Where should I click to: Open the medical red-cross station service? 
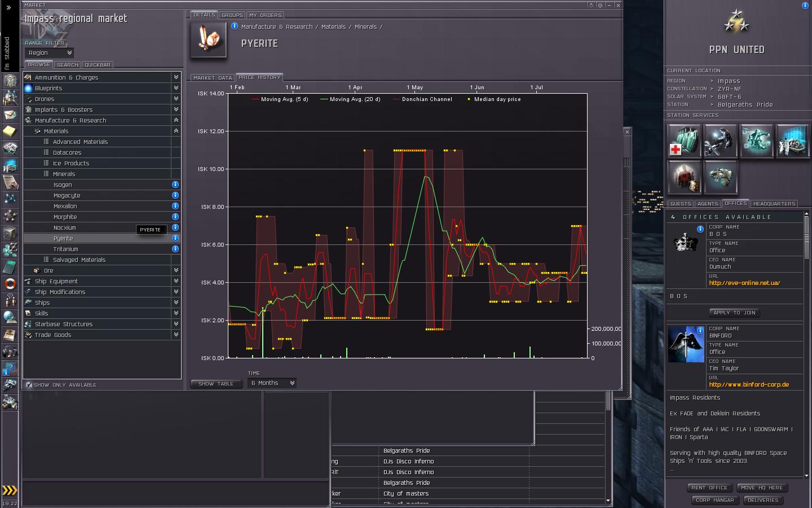tap(684, 141)
